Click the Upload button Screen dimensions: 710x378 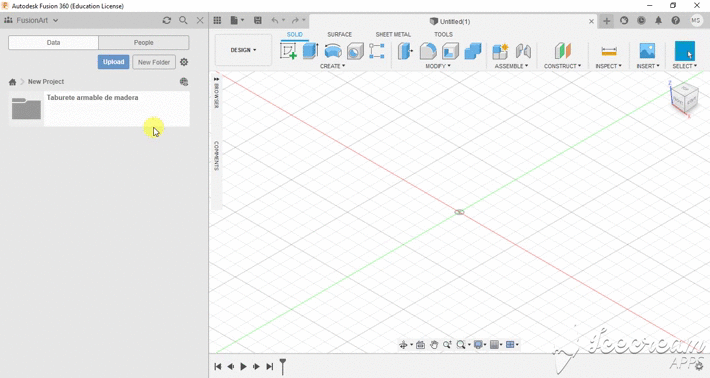113,62
